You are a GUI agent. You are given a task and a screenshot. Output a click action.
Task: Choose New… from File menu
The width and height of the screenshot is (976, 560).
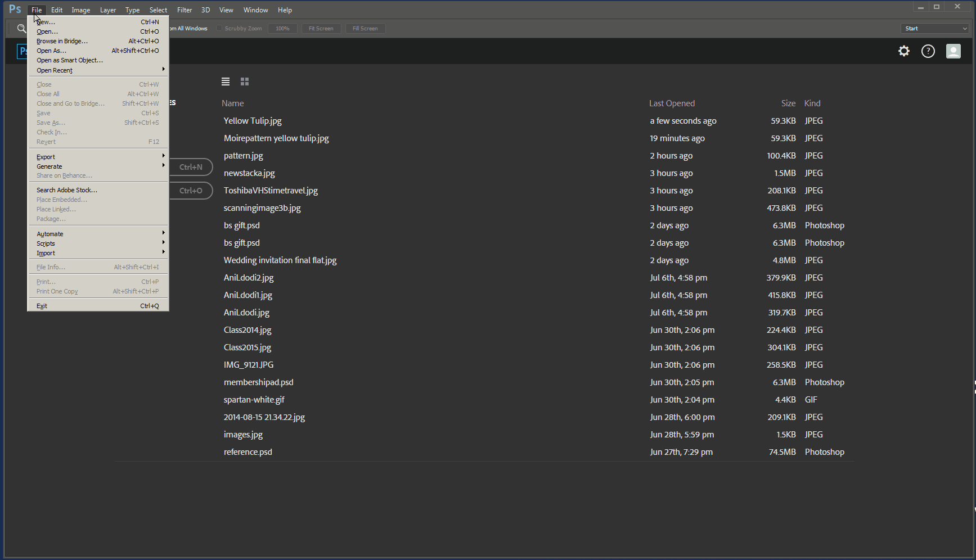point(98,22)
